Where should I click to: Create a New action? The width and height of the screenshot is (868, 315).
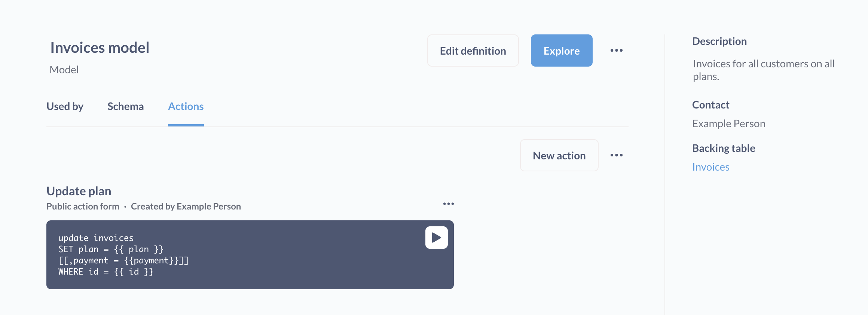click(x=559, y=155)
